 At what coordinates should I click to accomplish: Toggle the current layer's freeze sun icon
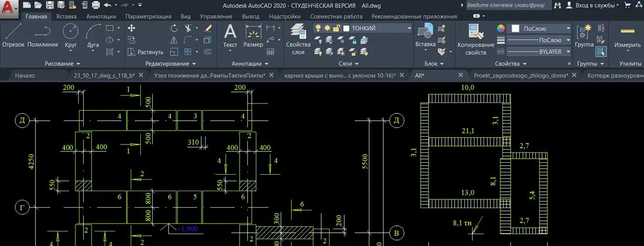click(x=327, y=28)
